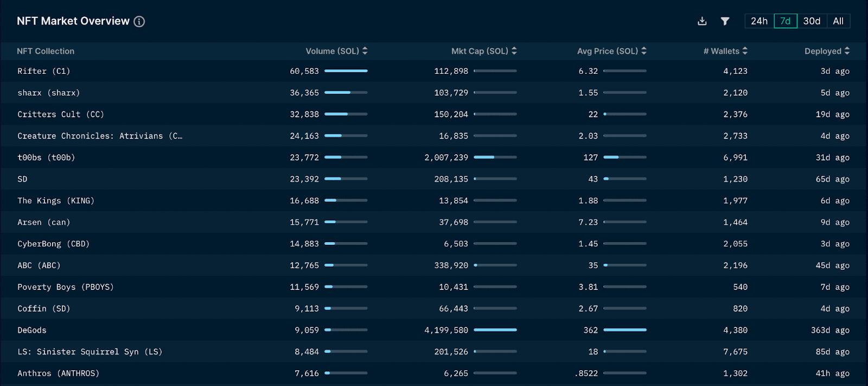Open the Rifter (C1) collection
This screenshot has height=386, width=868.
coord(44,71)
